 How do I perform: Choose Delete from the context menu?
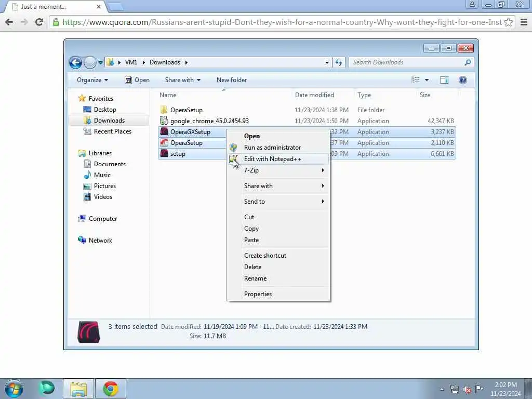(278, 267)
